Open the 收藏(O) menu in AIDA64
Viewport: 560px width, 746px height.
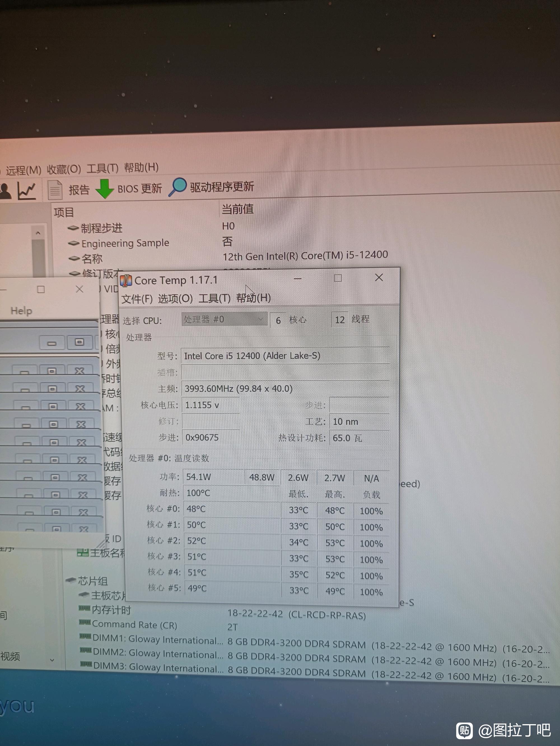(64, 169)
